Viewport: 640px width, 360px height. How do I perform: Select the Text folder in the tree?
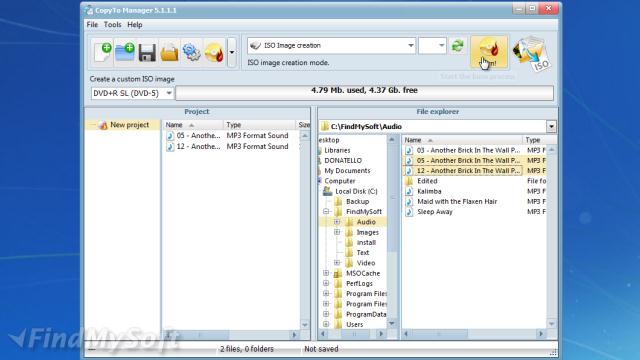363,253
